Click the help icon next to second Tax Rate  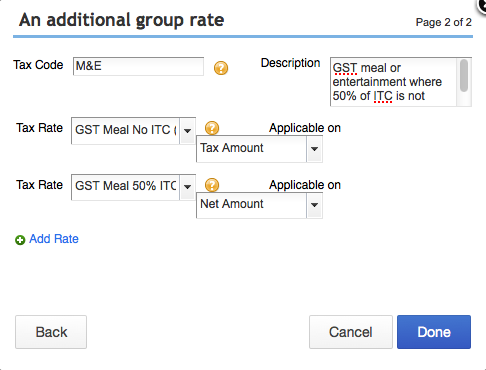[x=212, y=185]
